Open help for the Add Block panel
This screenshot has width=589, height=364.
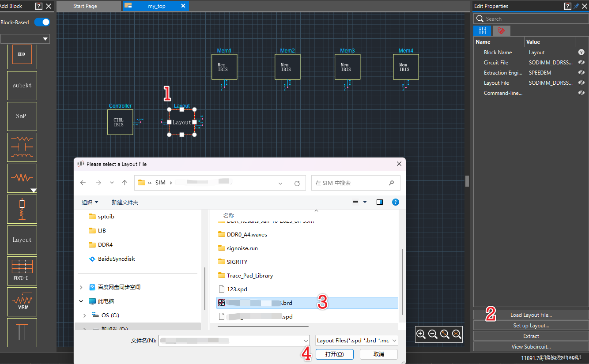pyautogui.click(x=39, y=6)
